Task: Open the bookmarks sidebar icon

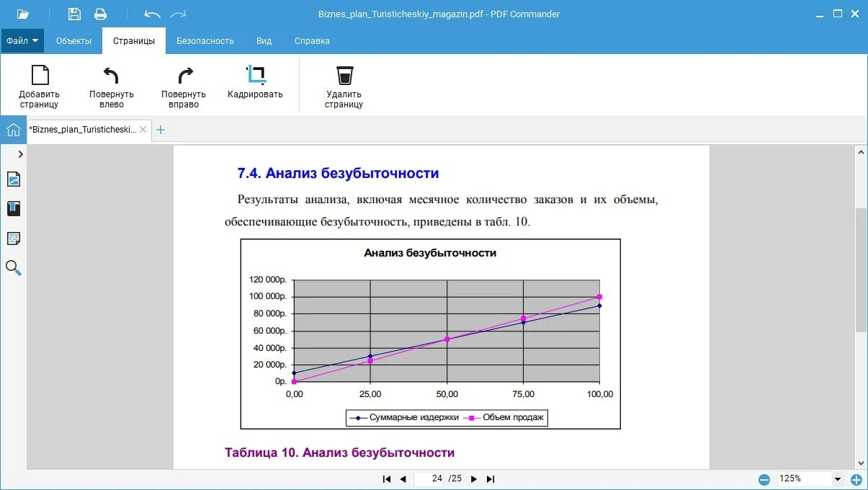Action: (x=14, y=209)
